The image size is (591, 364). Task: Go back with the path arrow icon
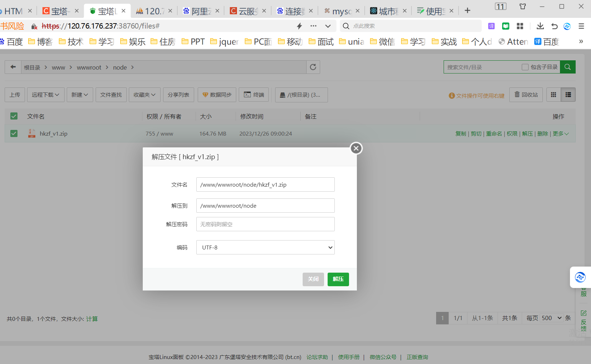tap(13, 67)
